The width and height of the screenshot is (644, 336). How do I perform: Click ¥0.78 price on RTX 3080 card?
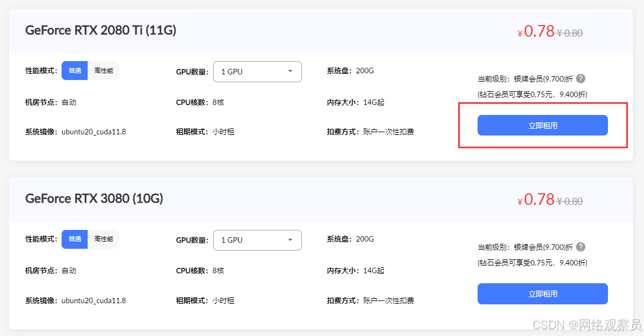tap(536, 199)
